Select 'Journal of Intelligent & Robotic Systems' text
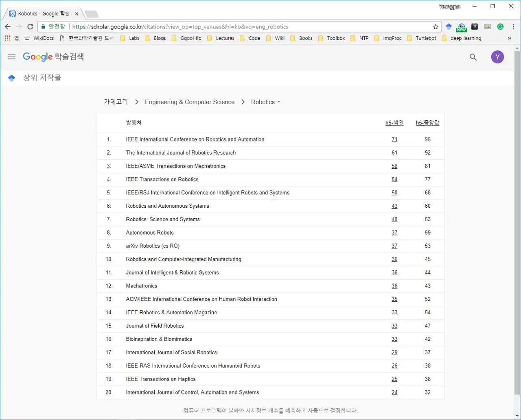This screenshot has height=420, width=521. point(172,273)
